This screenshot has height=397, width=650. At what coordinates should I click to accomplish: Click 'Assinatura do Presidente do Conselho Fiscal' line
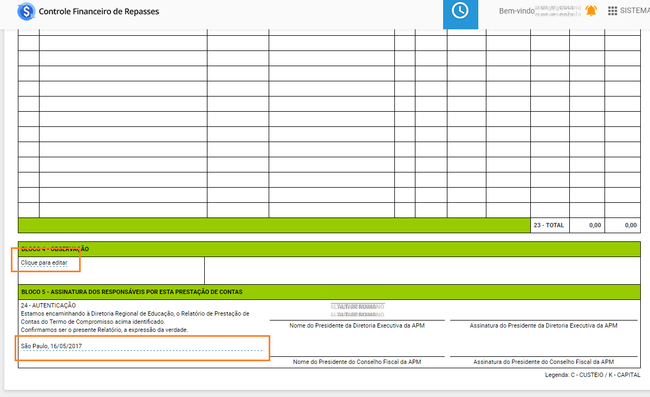point(543,361)
